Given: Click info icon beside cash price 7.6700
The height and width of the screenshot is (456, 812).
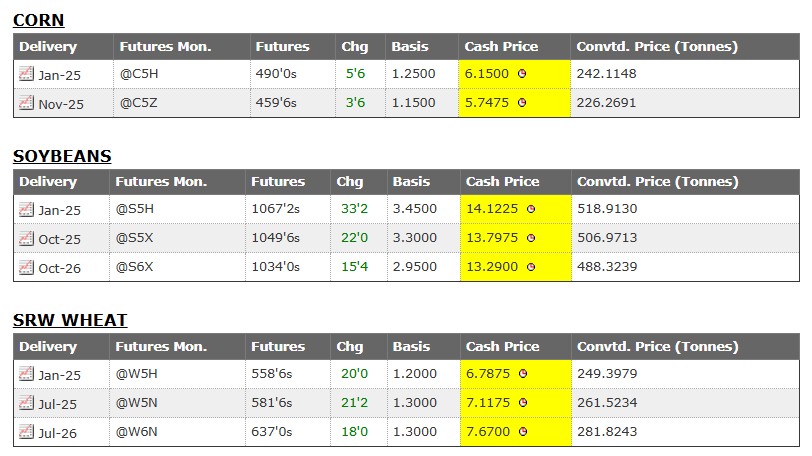Looking at the screenshot, I should (522, 432).
